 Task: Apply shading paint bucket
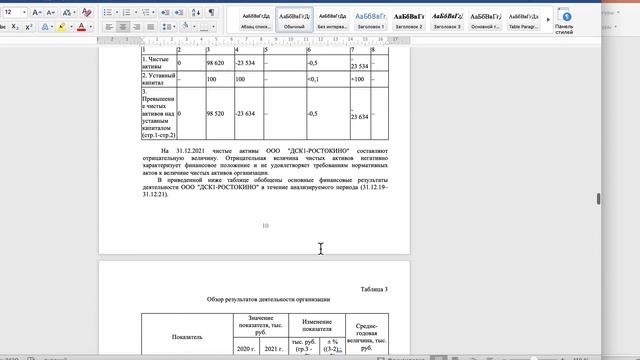pos(186,27)
